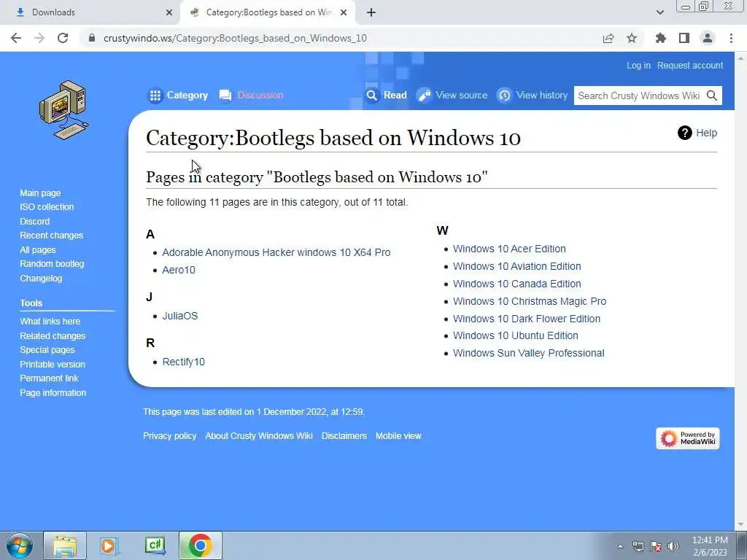The image size is (747, 560).
Task: Bookmark page with star icon
Action: (632, 38)
